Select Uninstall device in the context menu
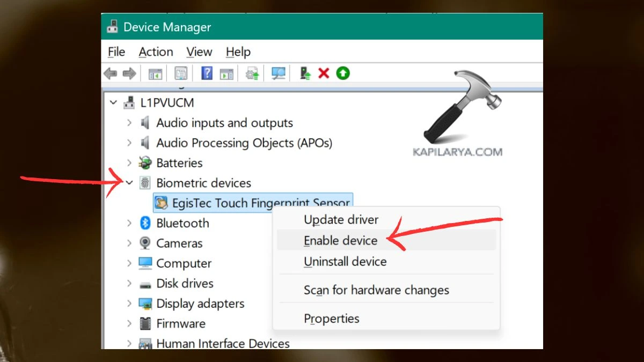Image resolution: width=644 pixels, height=362 pixels. pyautogui.click(x=345, y=262)
